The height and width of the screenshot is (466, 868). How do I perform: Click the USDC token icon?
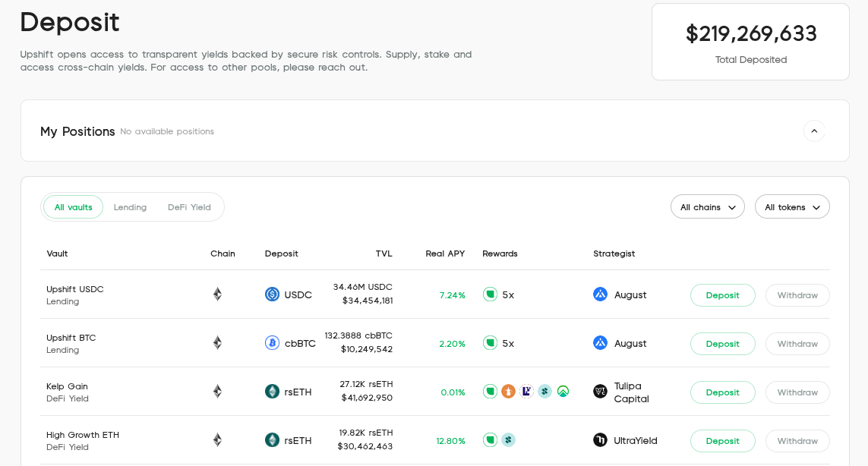click(x=272, y=294)
